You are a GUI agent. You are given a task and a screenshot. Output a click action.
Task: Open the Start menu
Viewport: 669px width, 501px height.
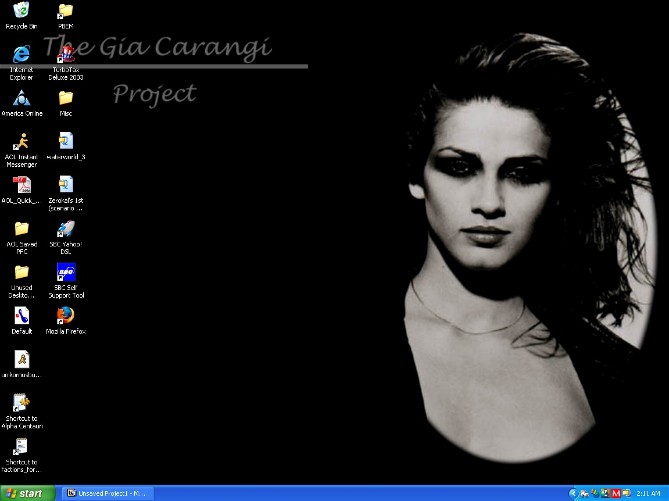coord(27,493)
